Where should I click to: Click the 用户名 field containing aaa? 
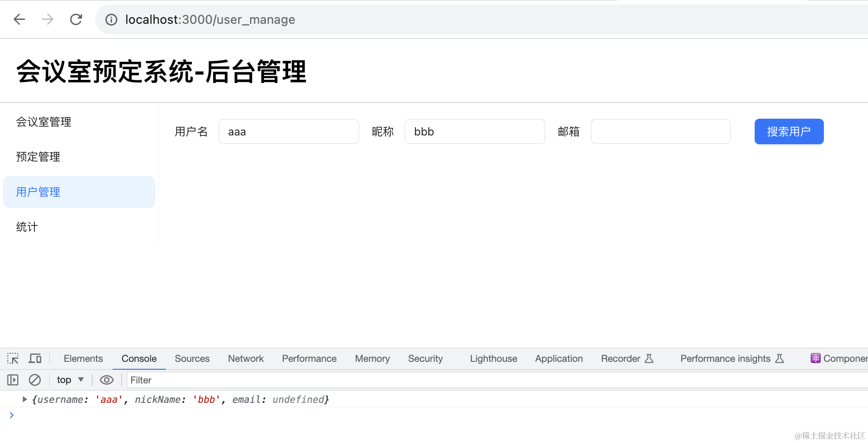point(288,131)
